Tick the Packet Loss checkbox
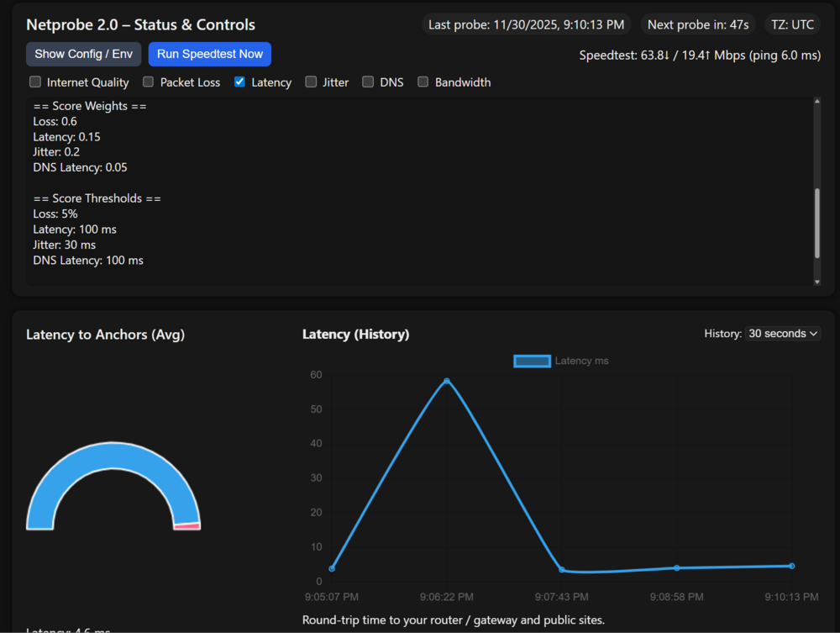Screen dimensions: 840x633 pos(149,82)
